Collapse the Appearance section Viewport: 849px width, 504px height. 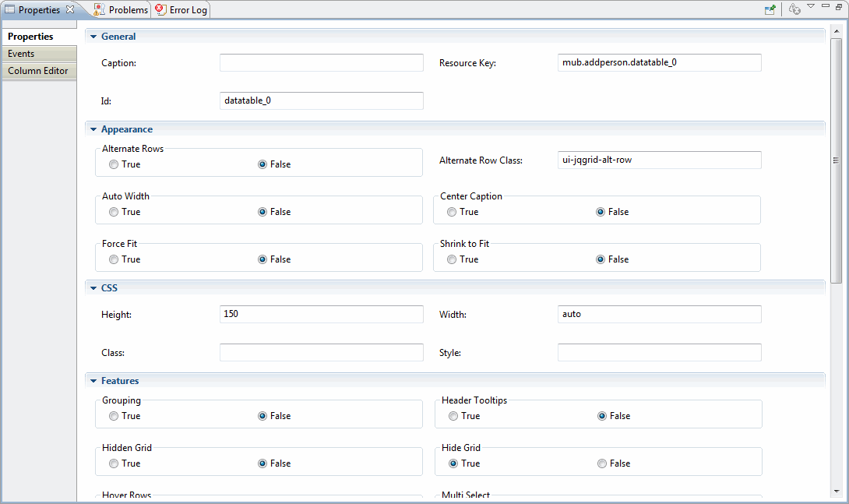tap(93, 129)
